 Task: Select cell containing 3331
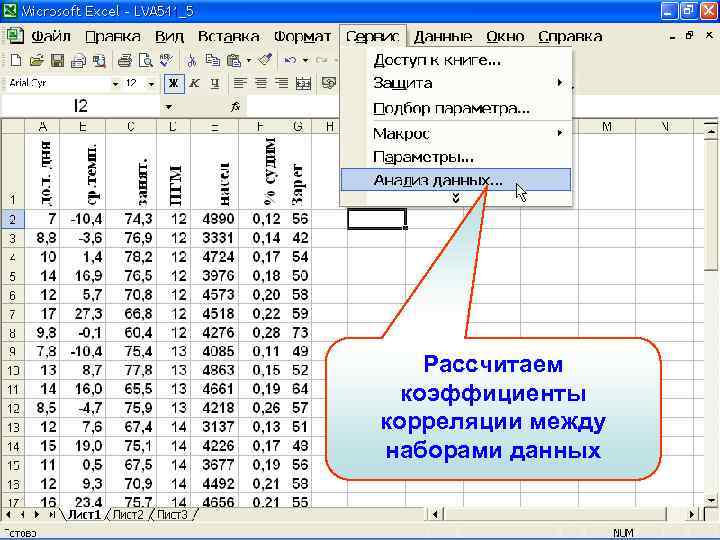[x=215, y=238]
